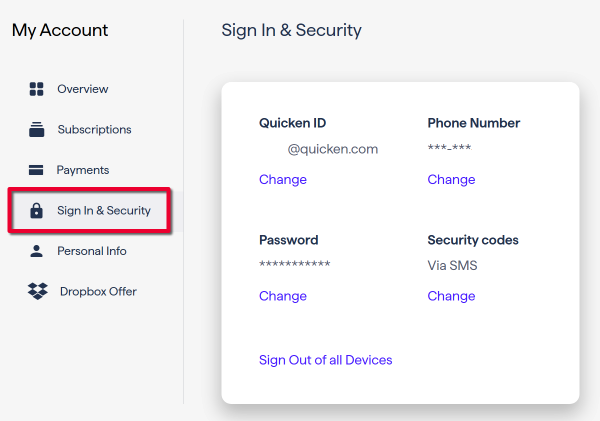This screenshot has width=600, height=421.
Task: Click the masked password asterisks
Action: 294,265
